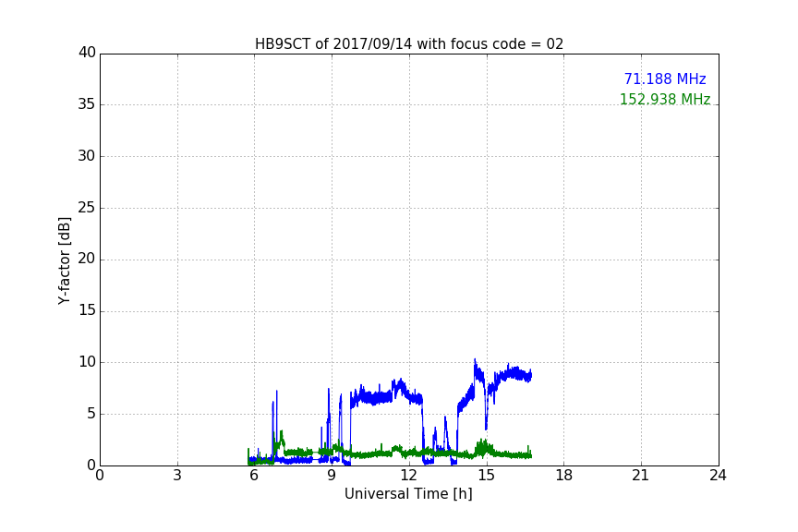Click the plot title "HB9SCT of 2017/09/14 with focus code = 02"
This screenshot has width=798, height=532.
point(409,44)
